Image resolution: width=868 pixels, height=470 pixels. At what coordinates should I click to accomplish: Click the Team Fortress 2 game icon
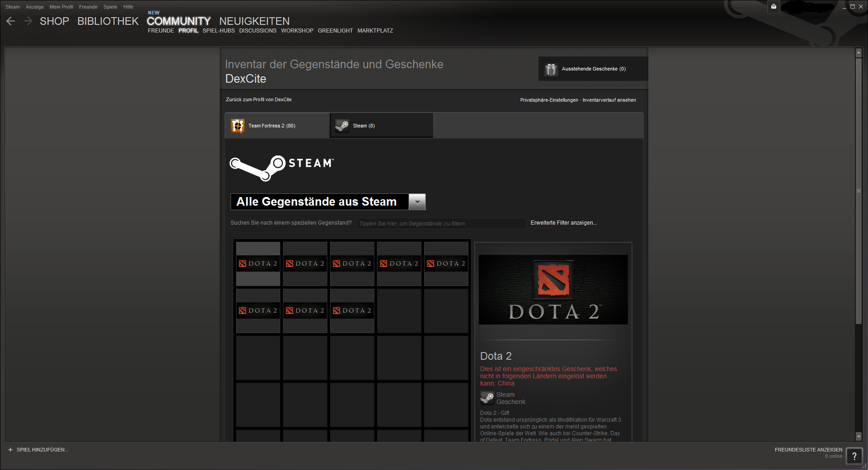pyautogui.click(x=238, y=126)
